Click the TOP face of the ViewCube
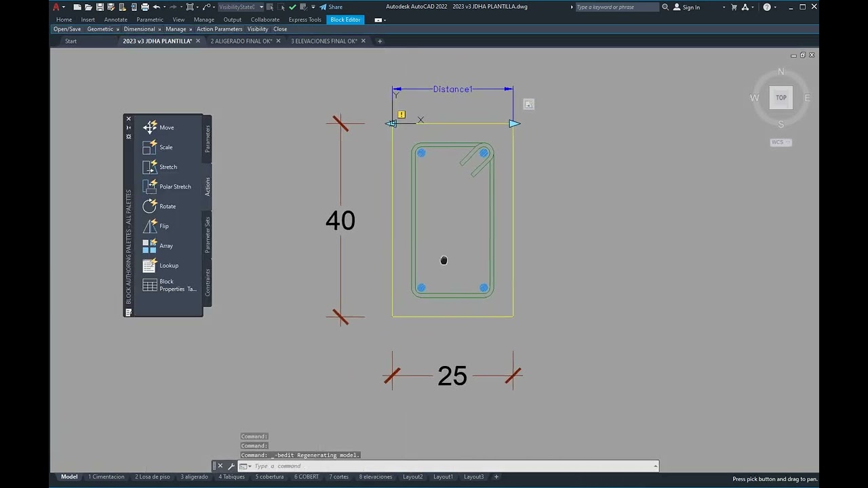This screenshot has height=488, width=868. tap(781, 98)
